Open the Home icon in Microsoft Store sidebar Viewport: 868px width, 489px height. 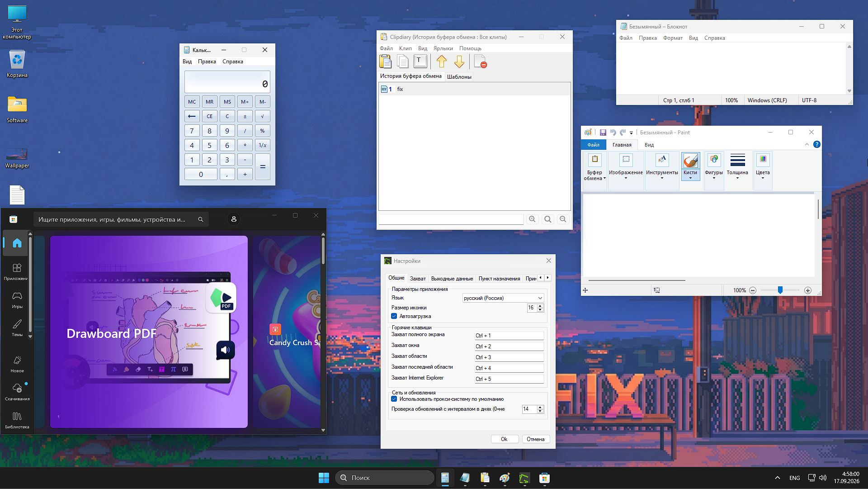(x=17, y=243)
